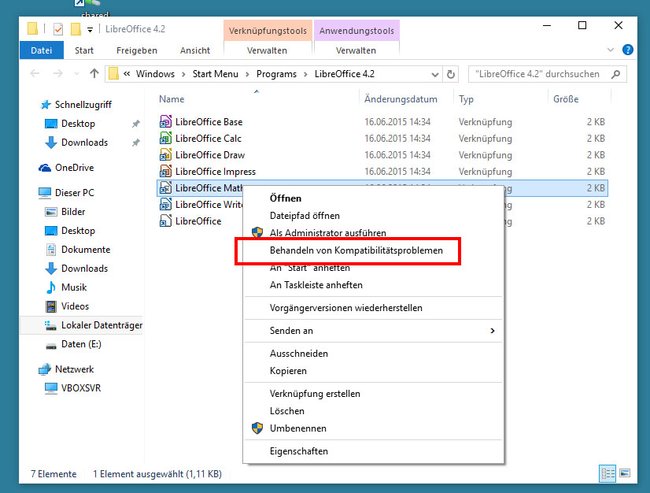The width and height of the screenshot is (650, 493).
Task: Expand the breadcrumb arrow after Windows
Action: [183, 74]
